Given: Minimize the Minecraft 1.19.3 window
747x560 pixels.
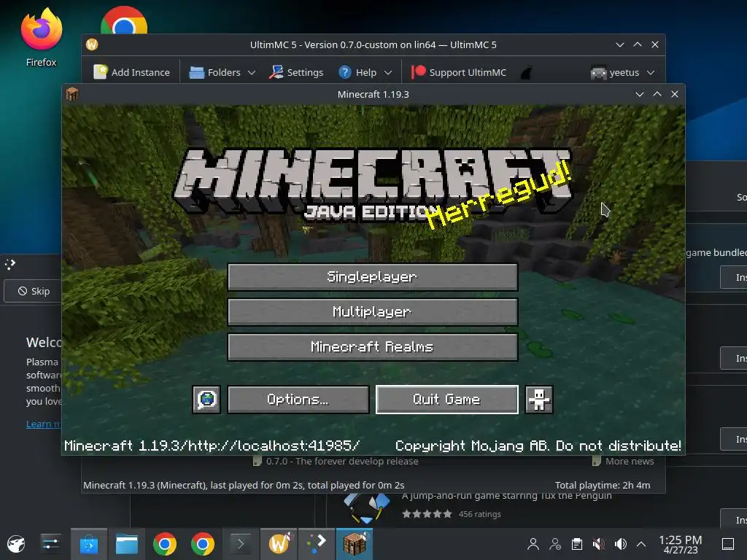Looking at the screenshot, I should tap(639, 94).
